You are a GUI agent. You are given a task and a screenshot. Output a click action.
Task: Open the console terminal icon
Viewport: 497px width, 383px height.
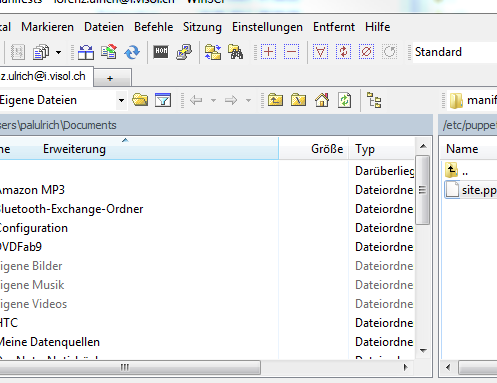coord(161,52)
